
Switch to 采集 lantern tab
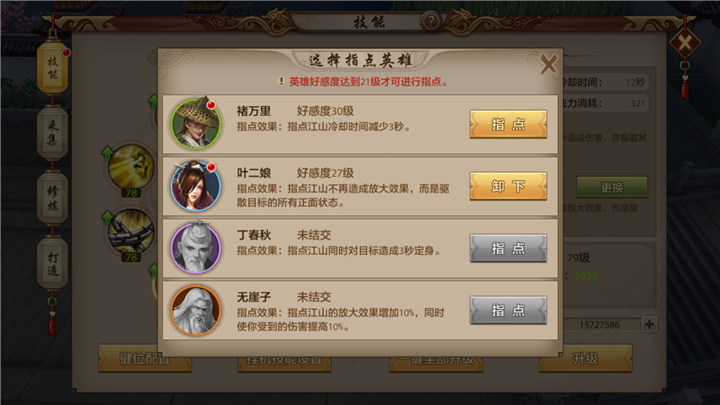(x=53, y=133)
